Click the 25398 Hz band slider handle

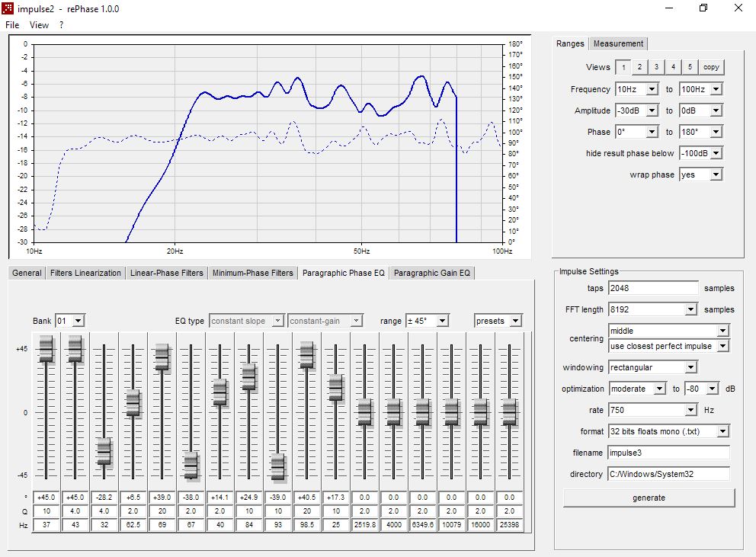point(509,412)
